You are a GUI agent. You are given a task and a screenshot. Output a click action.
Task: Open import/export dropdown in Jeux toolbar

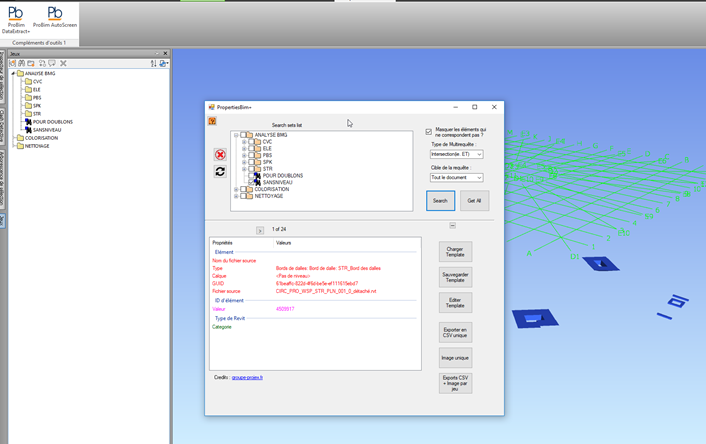click(164, 63)
